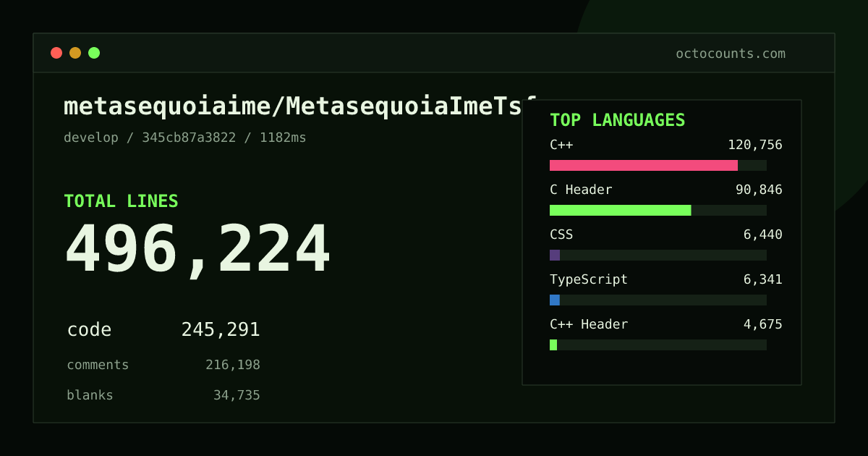The height and width of the screenshot is (456, 868).
Task: Open the octocounts.com link
Action: point(731,54)
